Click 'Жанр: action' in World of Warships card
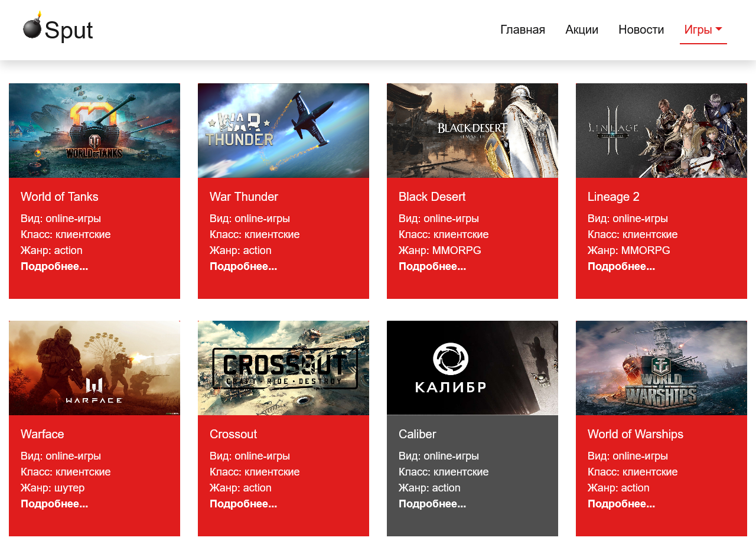The image size is (756, 544). 618,488
